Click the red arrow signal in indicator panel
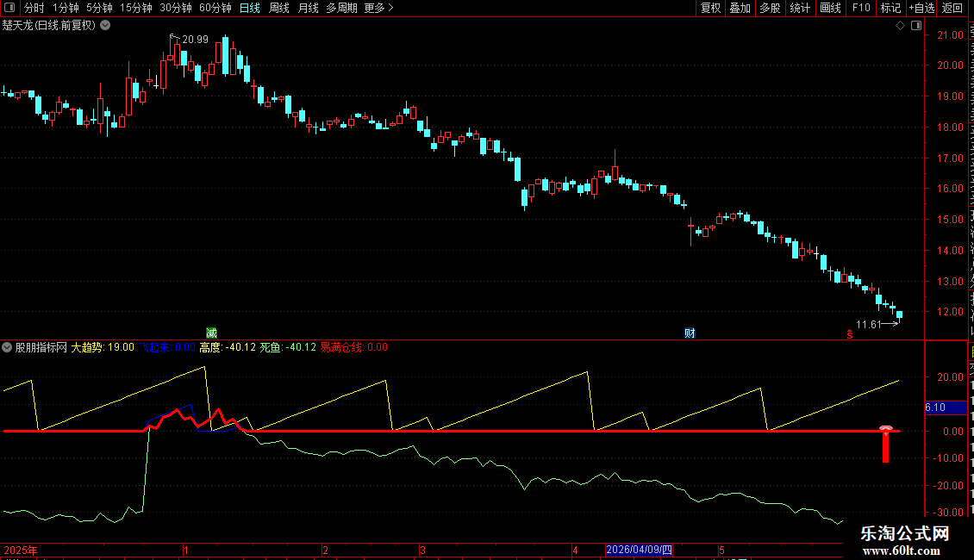Viewport: 974px width, 560px height. click(886, 444)
